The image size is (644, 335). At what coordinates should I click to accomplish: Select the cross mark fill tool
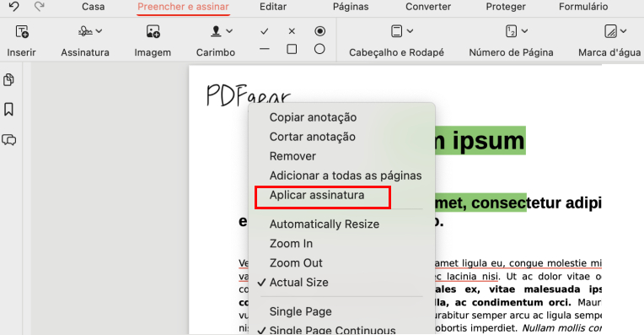pyautogui.click(x=292, y=31)
